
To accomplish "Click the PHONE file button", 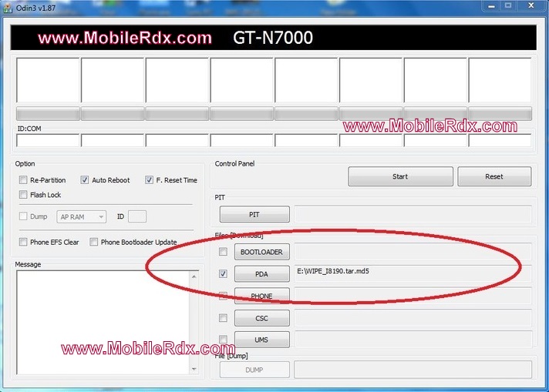I will tap(262, 296).
